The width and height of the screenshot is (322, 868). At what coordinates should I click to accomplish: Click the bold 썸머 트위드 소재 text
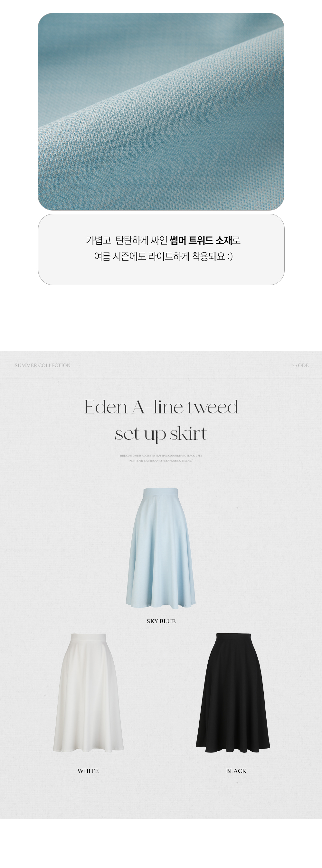(201, 240)
